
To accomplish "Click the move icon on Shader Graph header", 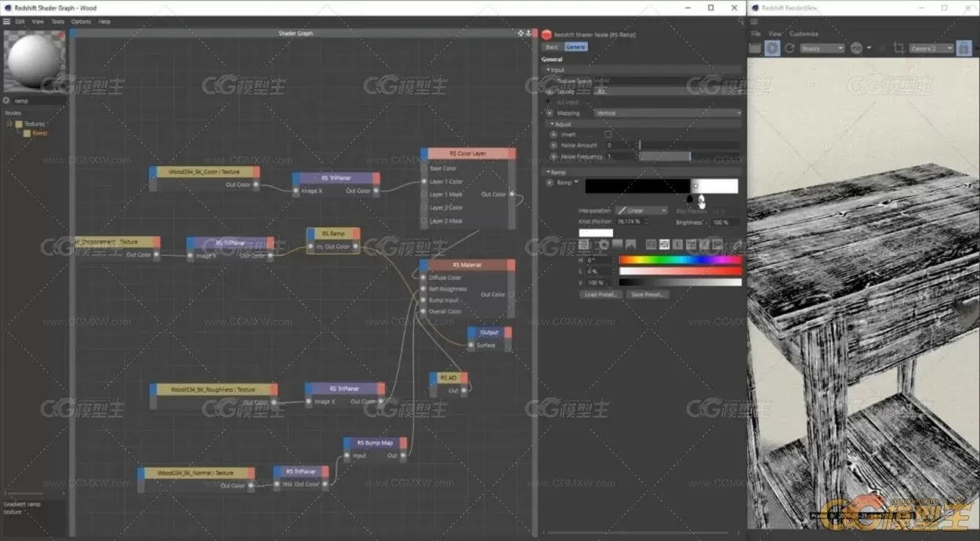I will (x=521, y=34).
